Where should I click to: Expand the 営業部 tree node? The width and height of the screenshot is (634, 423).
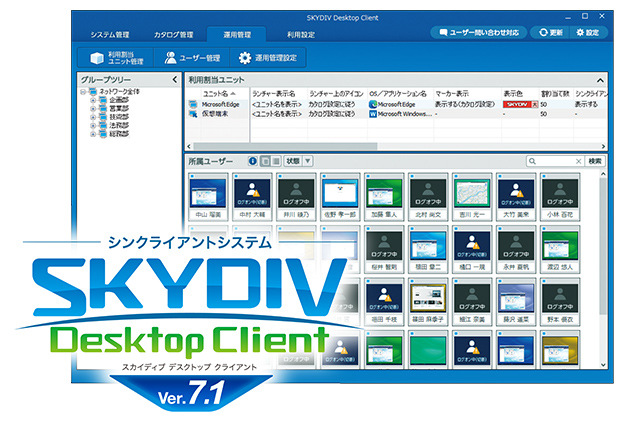93,108
